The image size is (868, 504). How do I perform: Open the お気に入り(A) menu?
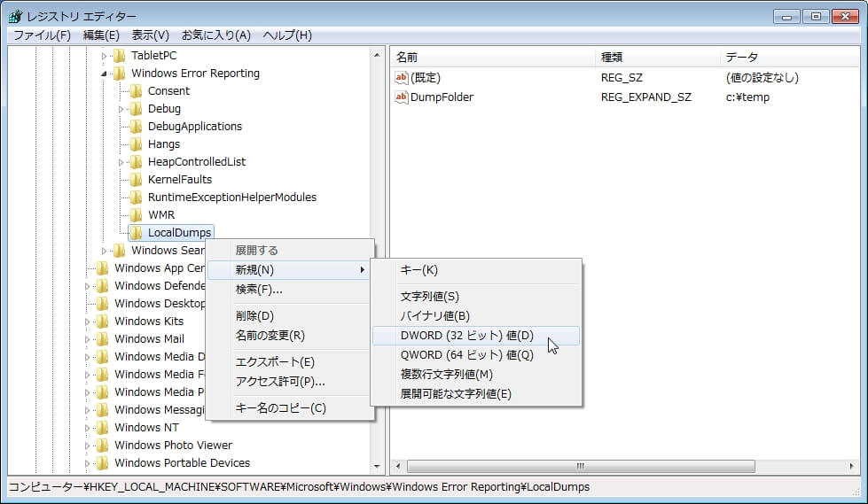tap(216, 35)
